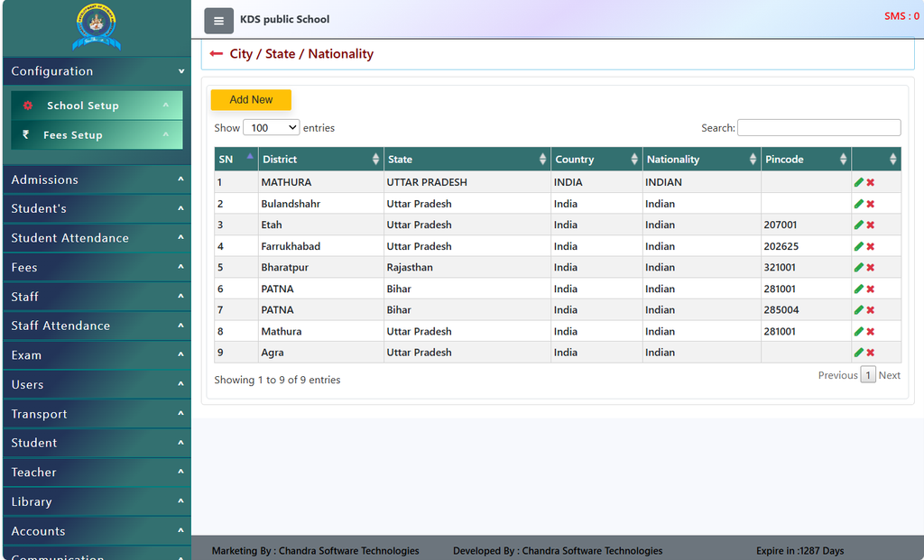Click the gear icon beside School Setup
Screen dimensions: 924x560
pyautogui.click(x=28, y=106)
